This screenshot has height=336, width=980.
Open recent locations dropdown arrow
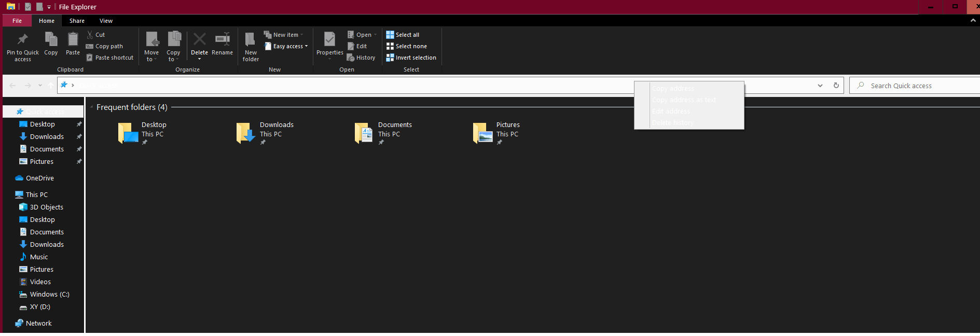pyautogui.click(x=40, y=86)
